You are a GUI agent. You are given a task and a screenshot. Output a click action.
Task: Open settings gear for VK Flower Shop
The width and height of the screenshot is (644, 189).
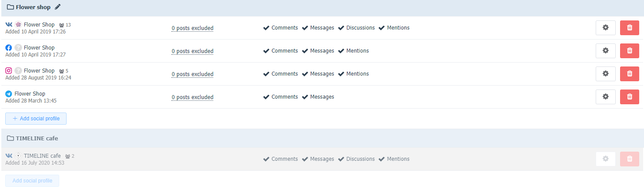click(x=605, y=27)
